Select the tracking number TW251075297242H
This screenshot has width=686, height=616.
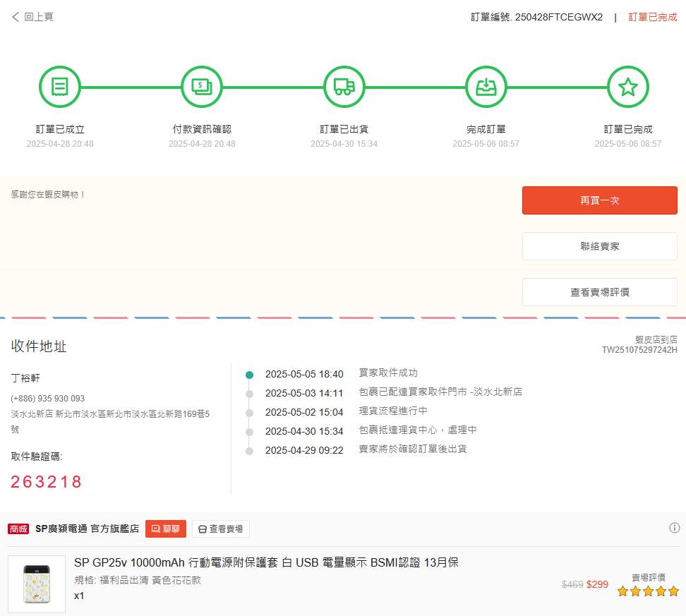coord(639,350)
